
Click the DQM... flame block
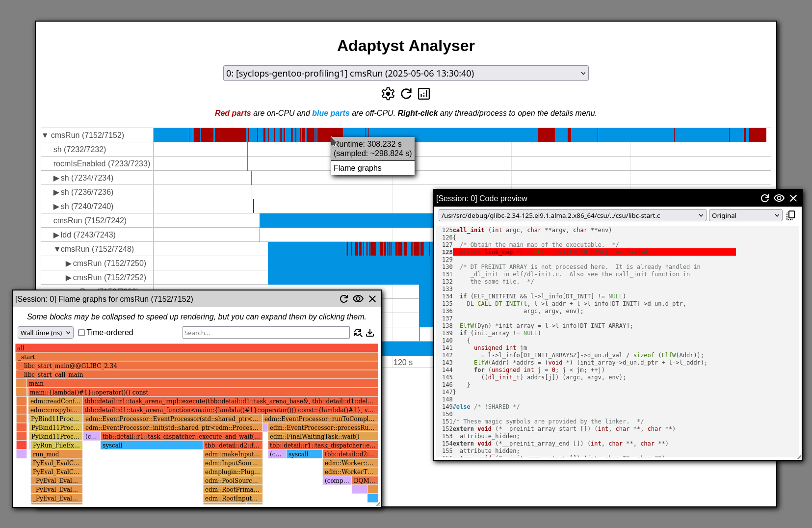coord(365,480)
